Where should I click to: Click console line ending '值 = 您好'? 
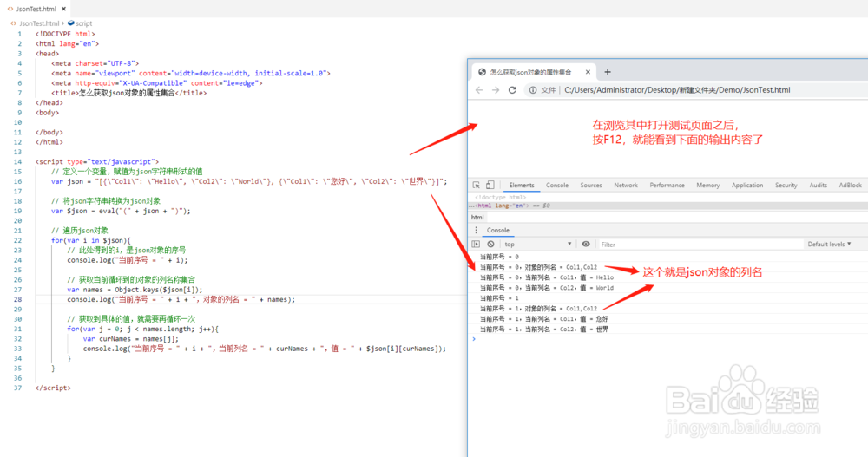coord(543,319)
